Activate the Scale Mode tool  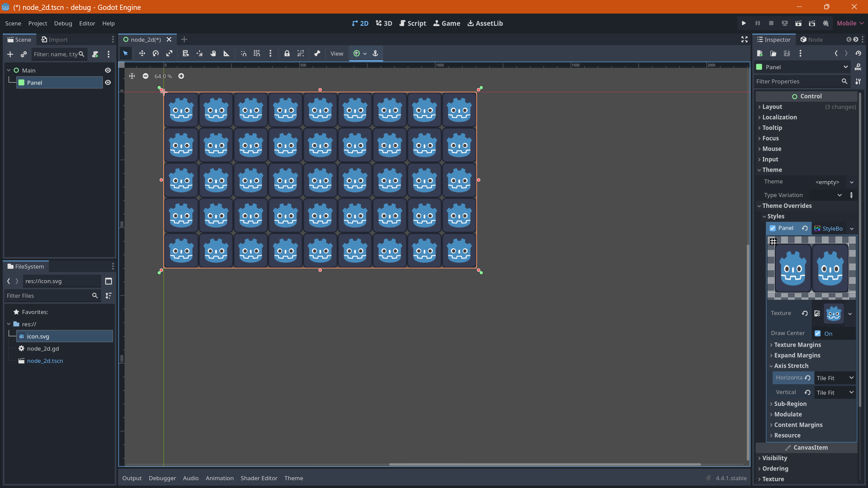(169, 54)
